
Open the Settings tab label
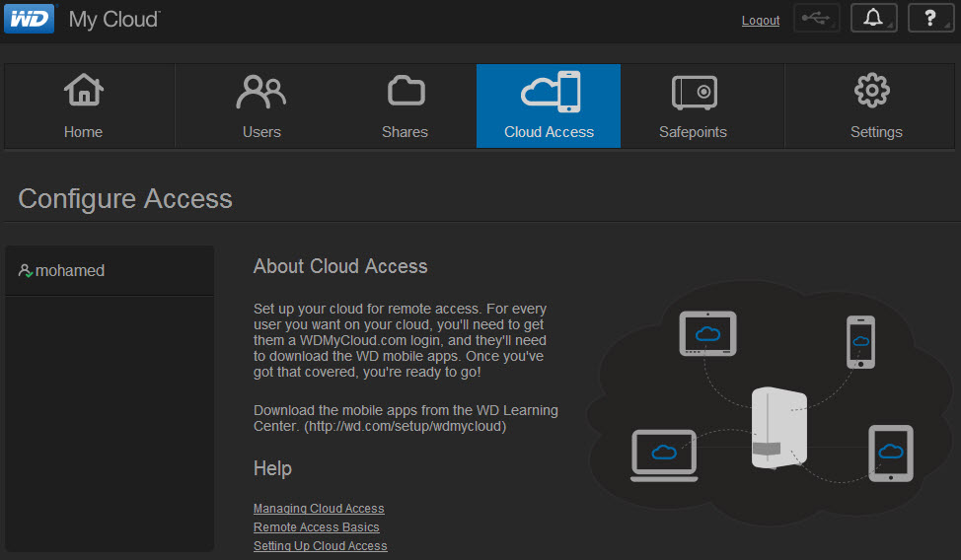pos(876,132)
